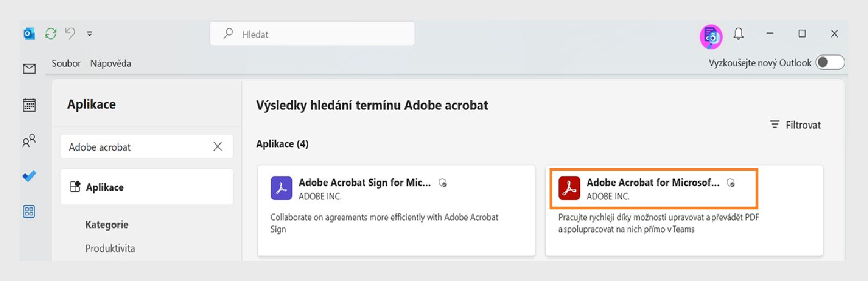The image size is (868, 281).
Task: Click the Pracujte rychleji description text
Action: [659, 223]
